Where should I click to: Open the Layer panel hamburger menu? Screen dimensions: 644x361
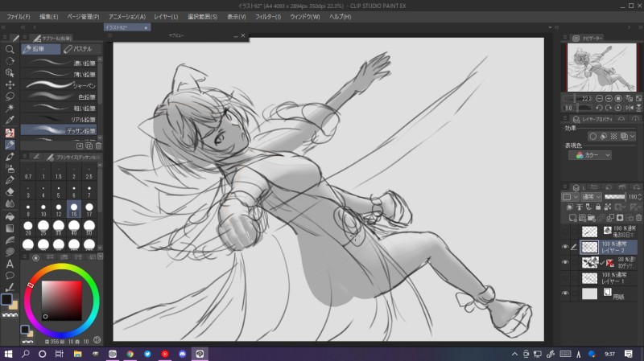(x=565, y=187)
